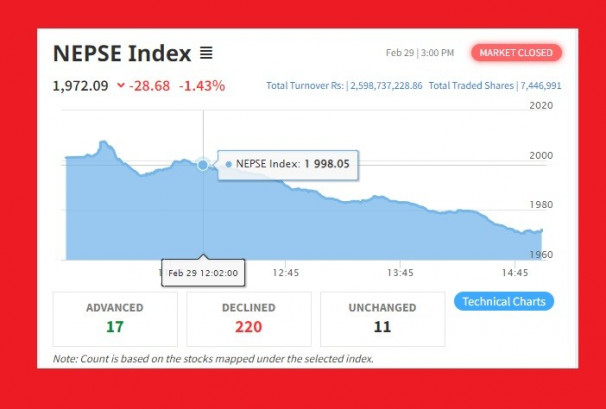The height and width of the screenshot is (409, 606).
Task: Click the 12:45 mark on the time axis
Action: pyautogui.click(x=286, y=272)
